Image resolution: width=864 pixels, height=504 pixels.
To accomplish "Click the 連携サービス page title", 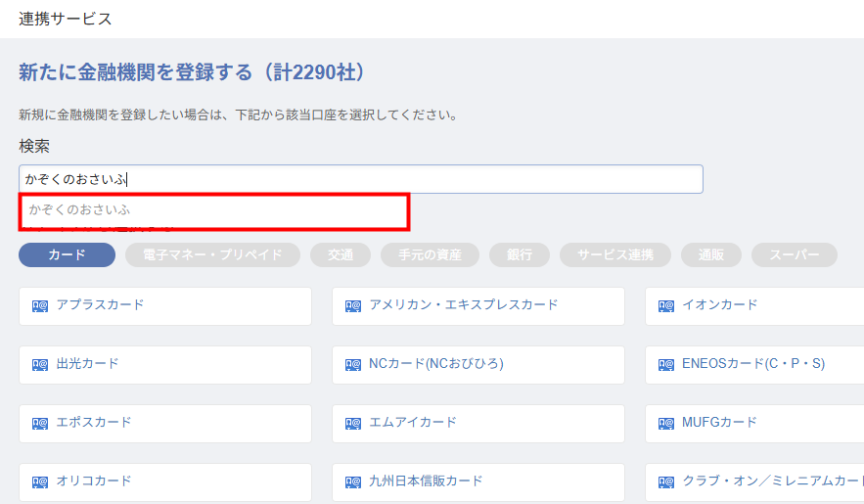I will [65, 19].
